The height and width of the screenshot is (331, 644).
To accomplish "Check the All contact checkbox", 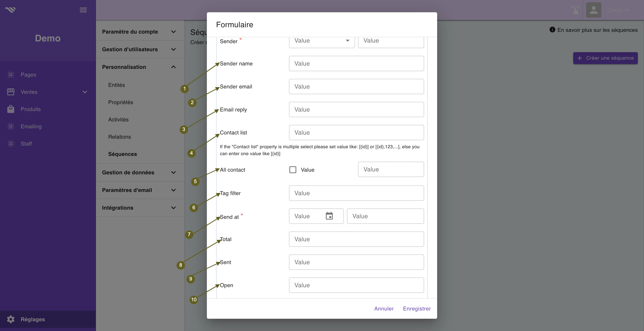I will (x=293, y=170).
